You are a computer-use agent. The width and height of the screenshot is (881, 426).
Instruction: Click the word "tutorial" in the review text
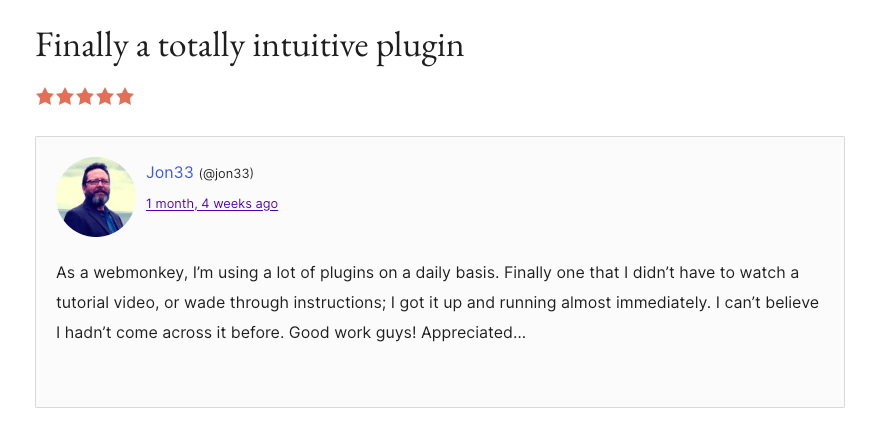point(86,302)
